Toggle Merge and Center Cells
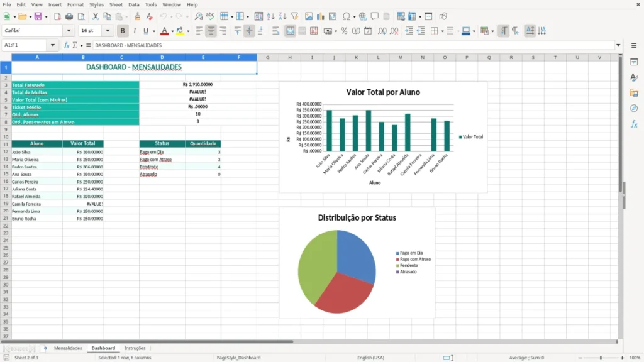Viewport: 644px width, 362px height. click(290, 31)
